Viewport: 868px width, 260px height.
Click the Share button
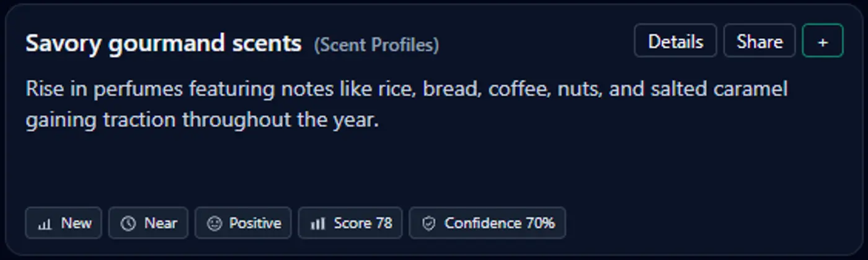(759, 41)
